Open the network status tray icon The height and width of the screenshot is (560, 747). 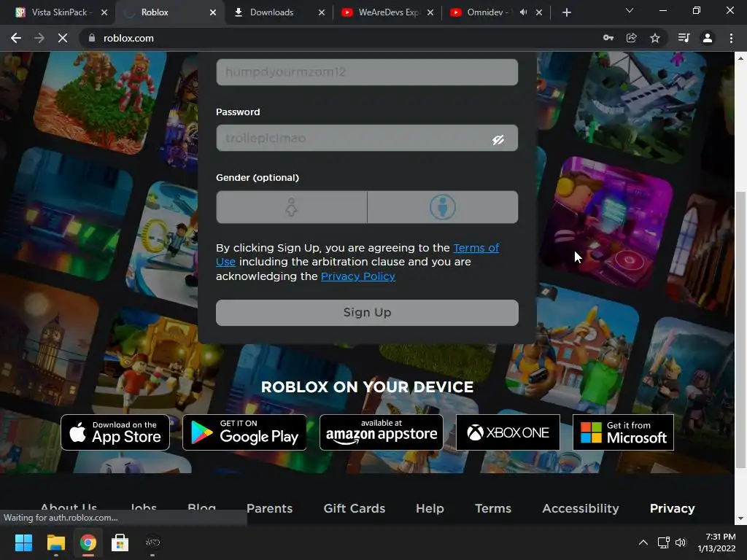[x=664, y=542]
